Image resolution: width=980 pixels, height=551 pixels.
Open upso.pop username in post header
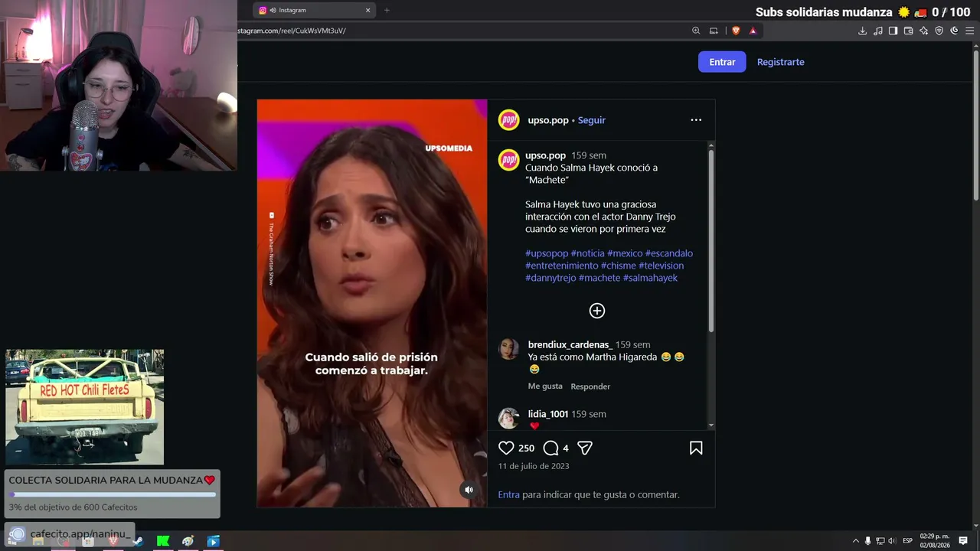[x=548, y=120]
